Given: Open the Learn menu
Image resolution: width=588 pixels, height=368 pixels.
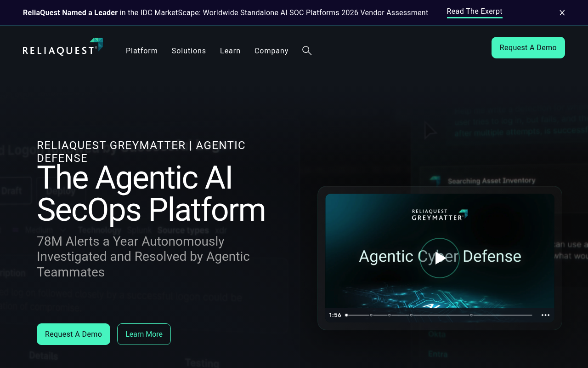Looking at the screenshot, I should click(230, 51).
